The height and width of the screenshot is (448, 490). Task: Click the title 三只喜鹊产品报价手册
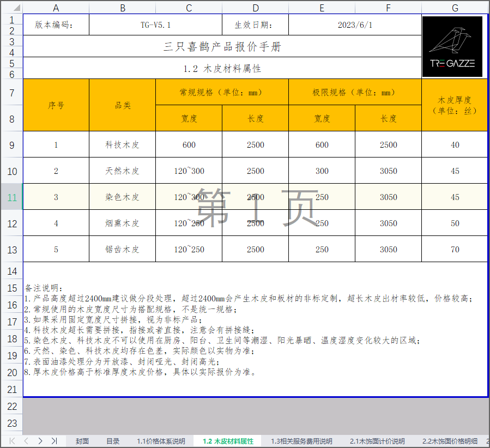point(222,46)
